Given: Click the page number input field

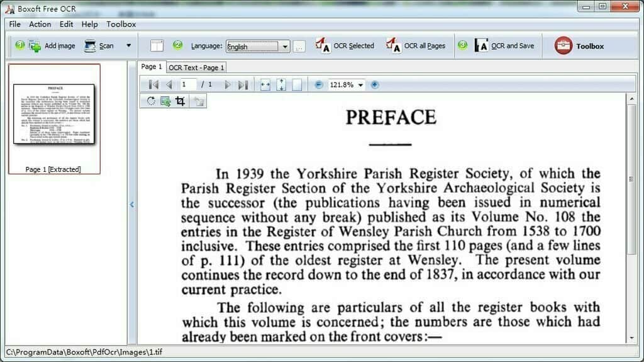Looking at the screenshot, I should point(187,84).
